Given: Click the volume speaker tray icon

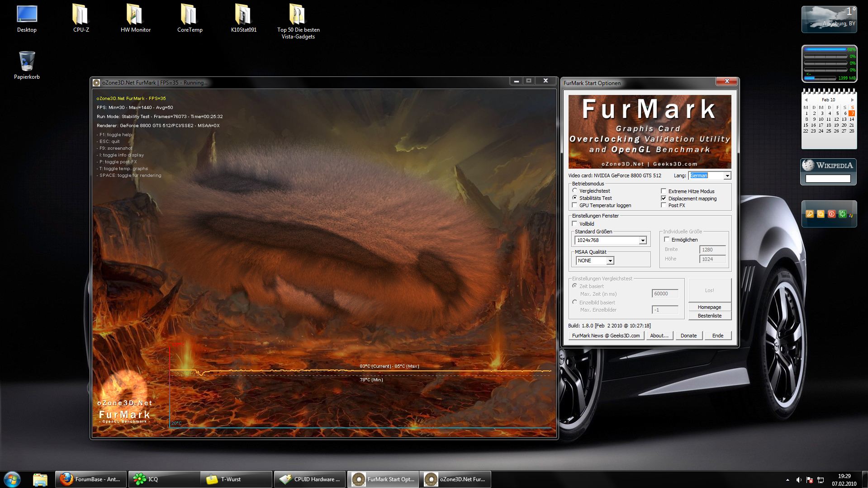Looking at the screenshot, I should 799,480.
